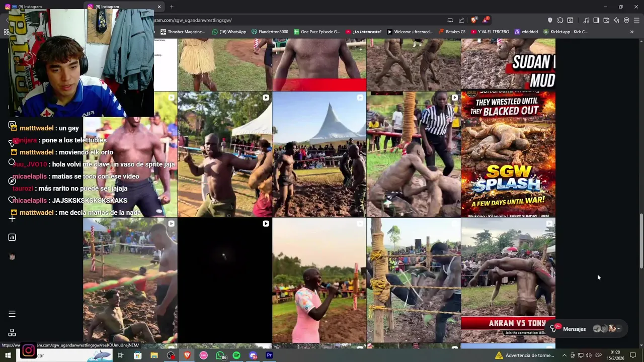
Task: Open Kicklet.app bookmark
Action: point(565,32)
